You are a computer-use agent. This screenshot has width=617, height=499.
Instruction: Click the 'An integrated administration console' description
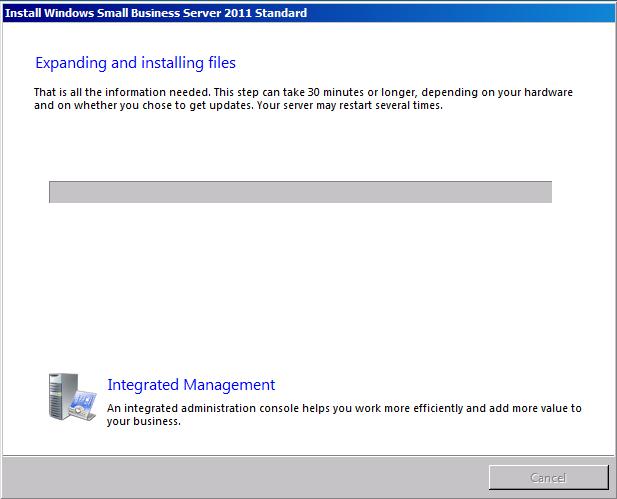[344, 414]
